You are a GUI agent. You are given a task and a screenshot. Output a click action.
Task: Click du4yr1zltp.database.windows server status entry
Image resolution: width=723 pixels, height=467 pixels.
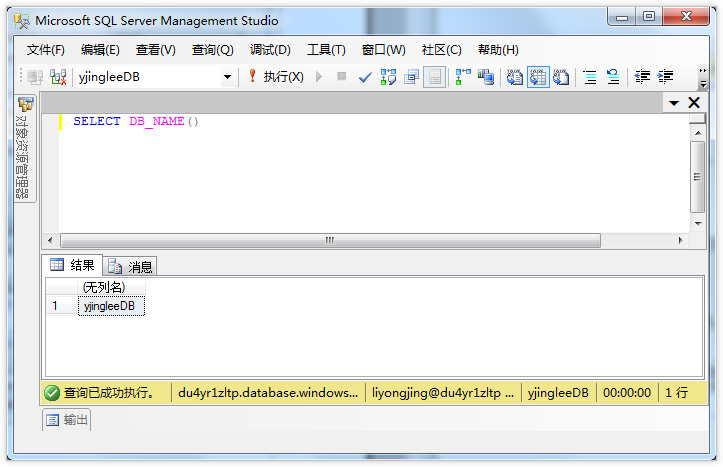point(268,393)
